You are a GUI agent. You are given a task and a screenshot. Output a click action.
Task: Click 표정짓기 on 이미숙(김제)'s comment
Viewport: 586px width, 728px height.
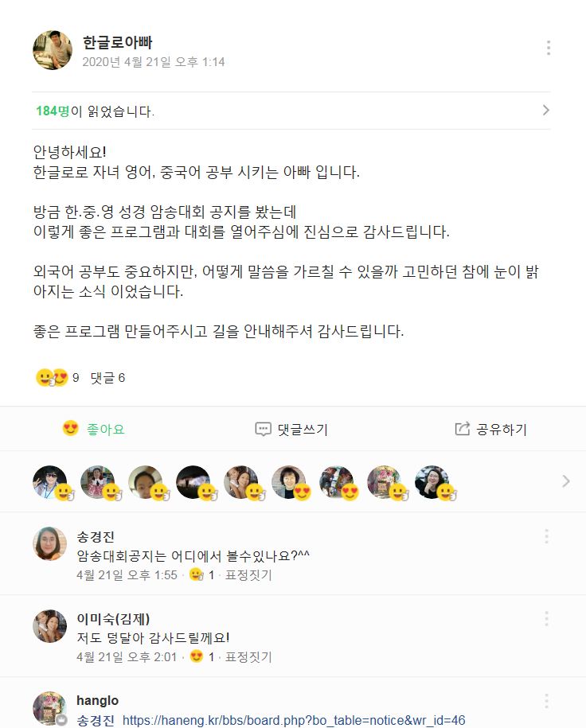[248, 657]
